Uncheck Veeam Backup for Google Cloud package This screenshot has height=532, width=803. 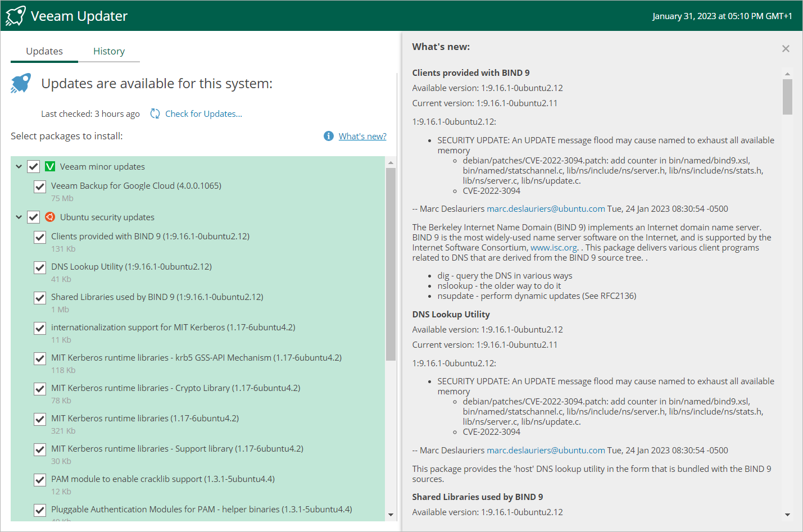click(x=40, y=187)
